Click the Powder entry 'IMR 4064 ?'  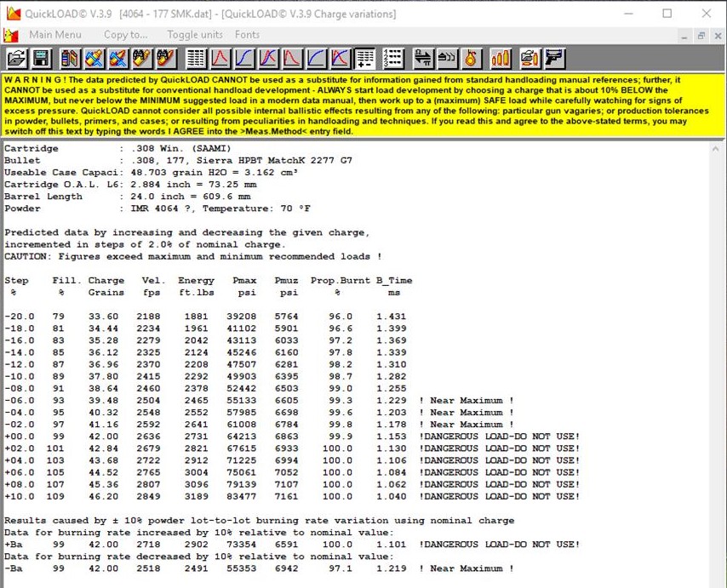160,208
